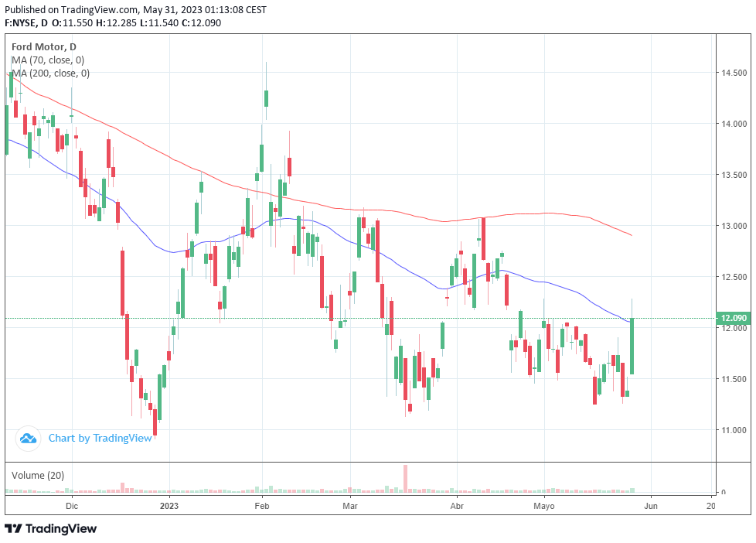Click the 'Feb' date axis label
The width and height of the screenshot is (756, 543).
tap(262, 506)
